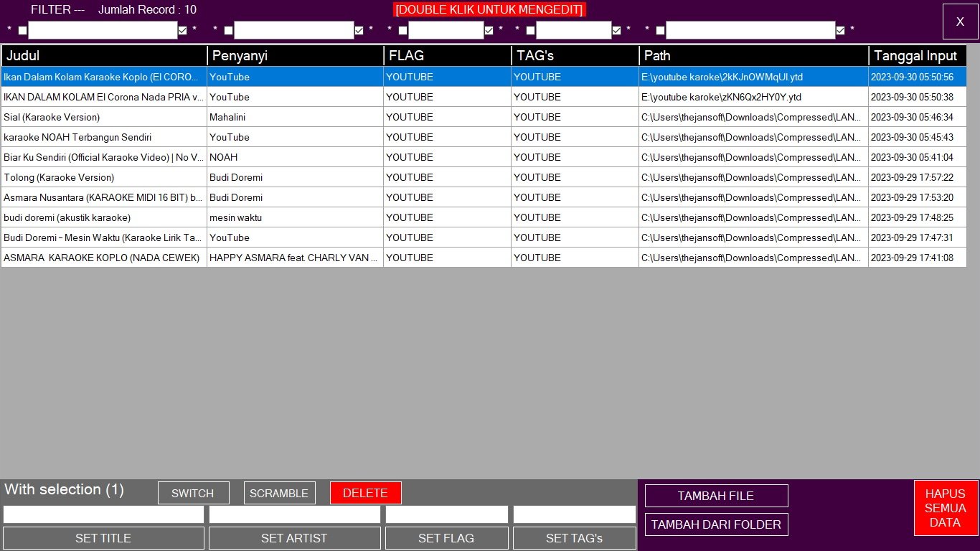This screenshot has width=980, height=551.
Task: Click the SET TAG's button
Action: point(574,538)
